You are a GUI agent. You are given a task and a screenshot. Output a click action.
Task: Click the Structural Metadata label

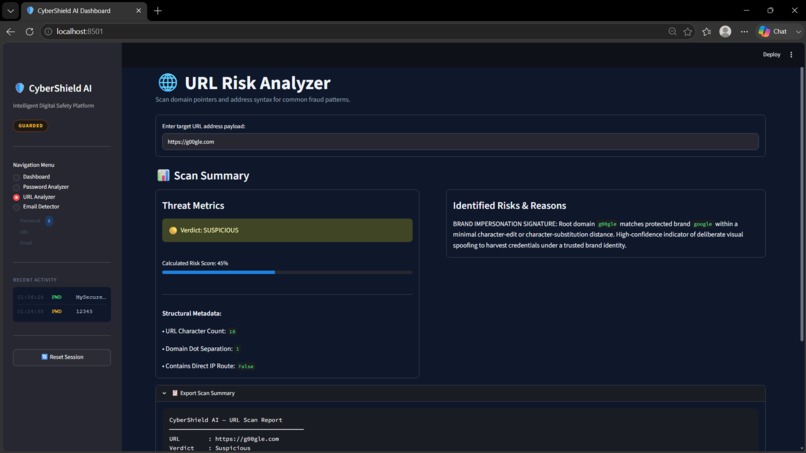tap(192, 313)
